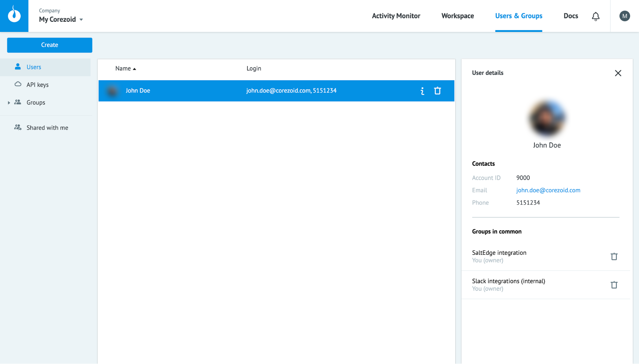Click the Create button
Image resolution: width=639 pixels, height=364 pixels.
pyautogui.click(x=50, y=45)
